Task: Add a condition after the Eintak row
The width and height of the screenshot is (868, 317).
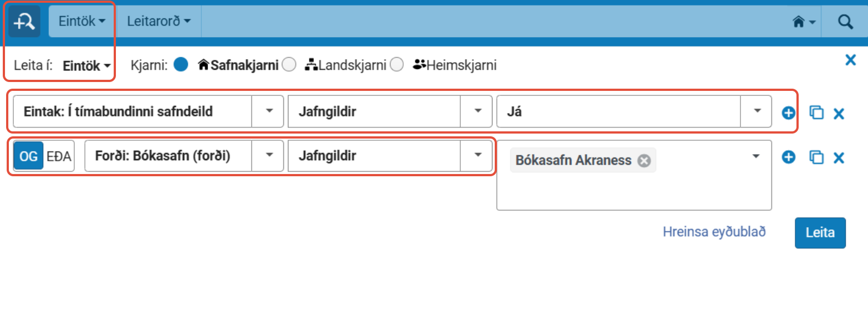Action: point(788,113)
